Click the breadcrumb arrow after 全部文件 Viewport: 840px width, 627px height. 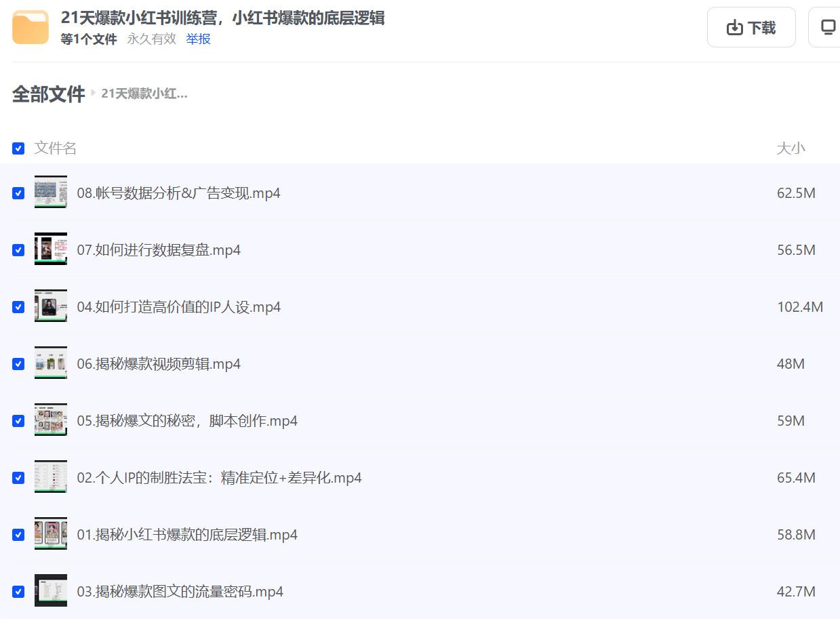[94, 94]
